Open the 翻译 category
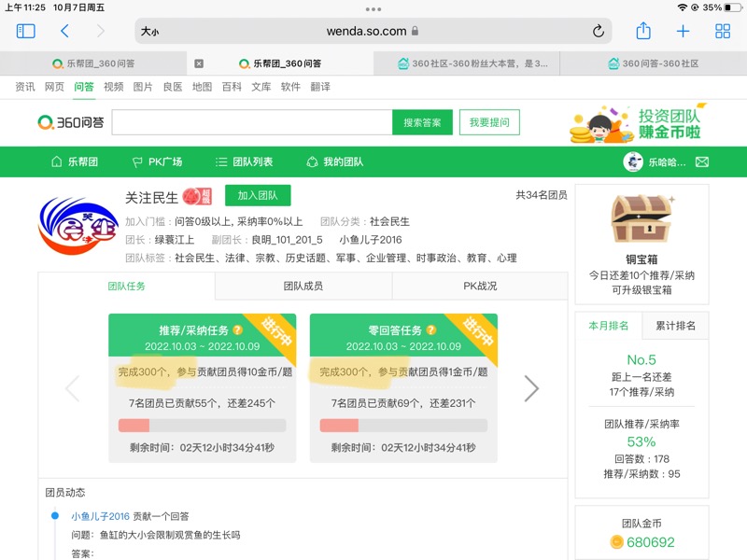 pyautogui.click(x=320, y=87)
